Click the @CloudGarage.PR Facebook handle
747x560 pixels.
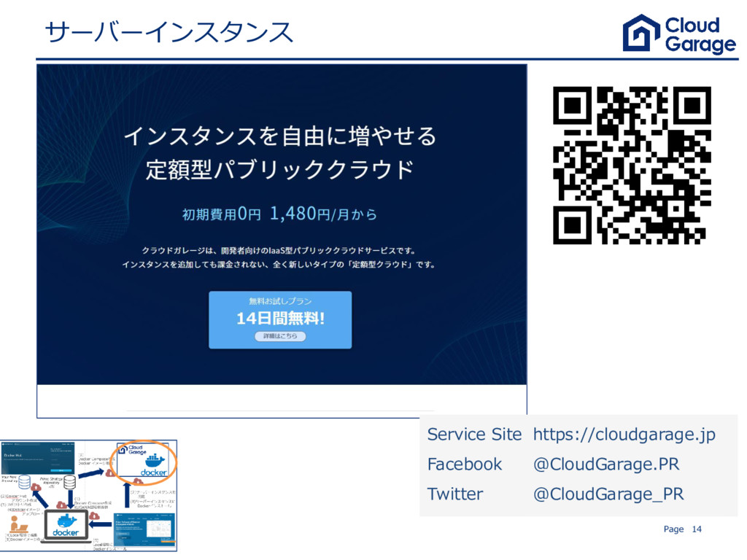pyautogui.click(x=606, y=464)
